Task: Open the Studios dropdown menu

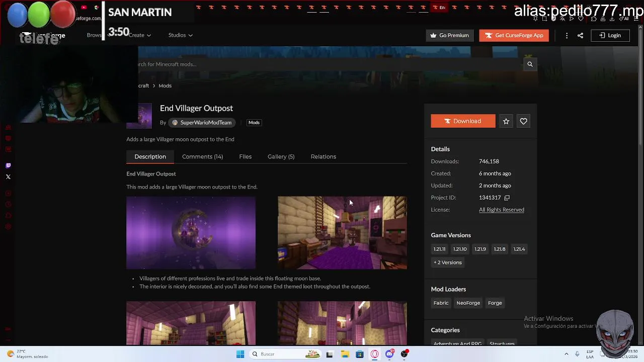Action: [x=180, y=35]
